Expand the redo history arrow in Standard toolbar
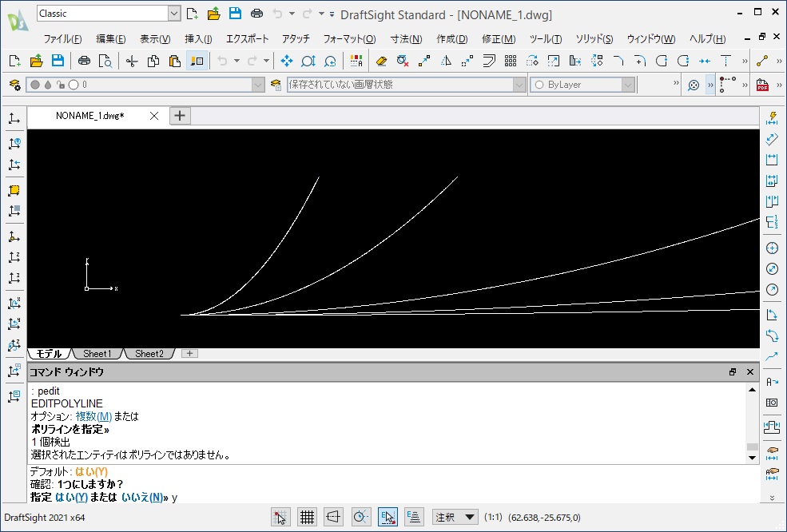 point(267,62)
